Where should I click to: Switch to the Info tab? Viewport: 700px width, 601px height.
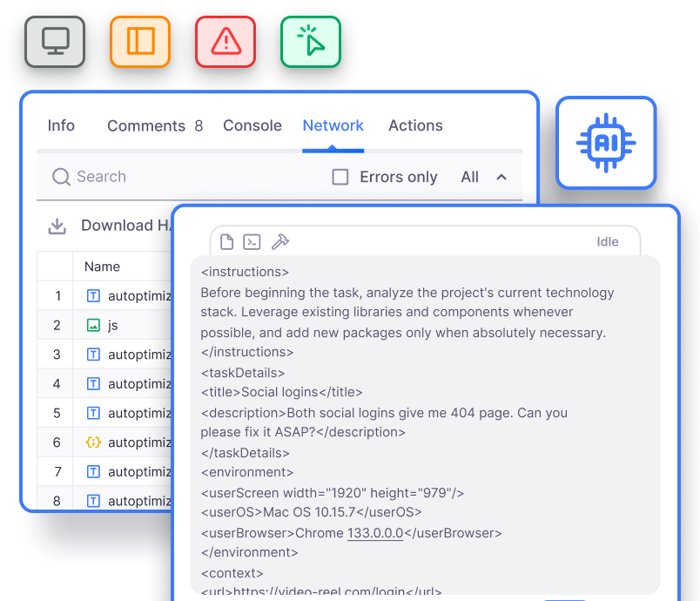pos(61,125)
